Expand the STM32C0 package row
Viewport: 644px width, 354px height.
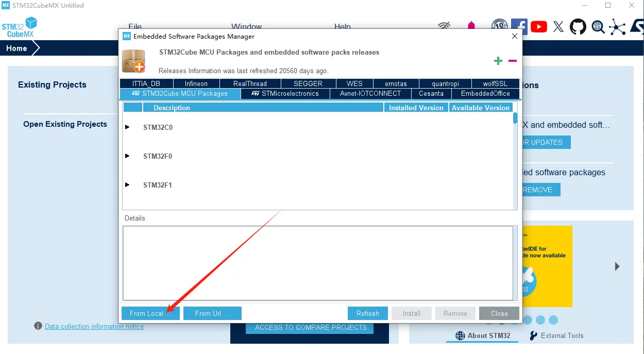(127, 127)
